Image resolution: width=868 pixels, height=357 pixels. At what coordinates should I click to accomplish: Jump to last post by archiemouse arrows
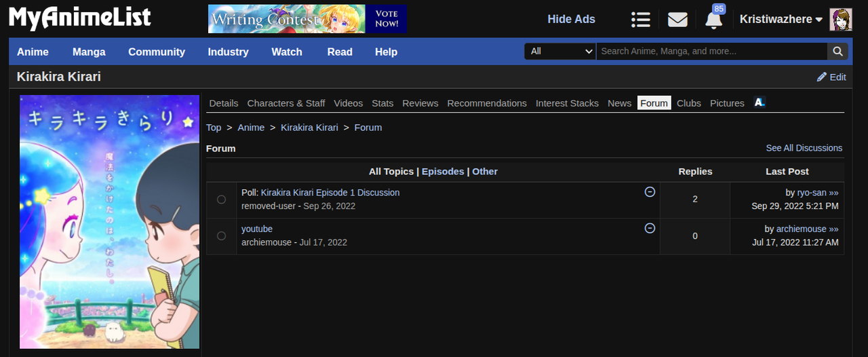834,229
